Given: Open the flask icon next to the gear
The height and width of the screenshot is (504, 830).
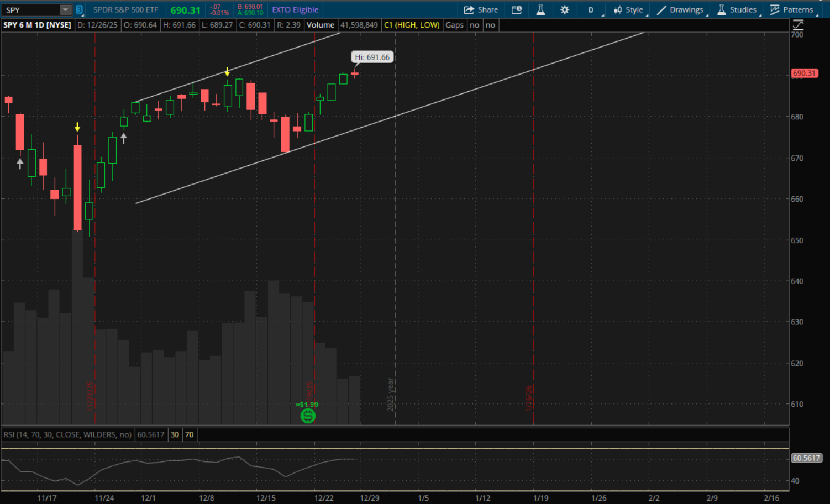Looking at the screenshot, I should coord(540,10).
